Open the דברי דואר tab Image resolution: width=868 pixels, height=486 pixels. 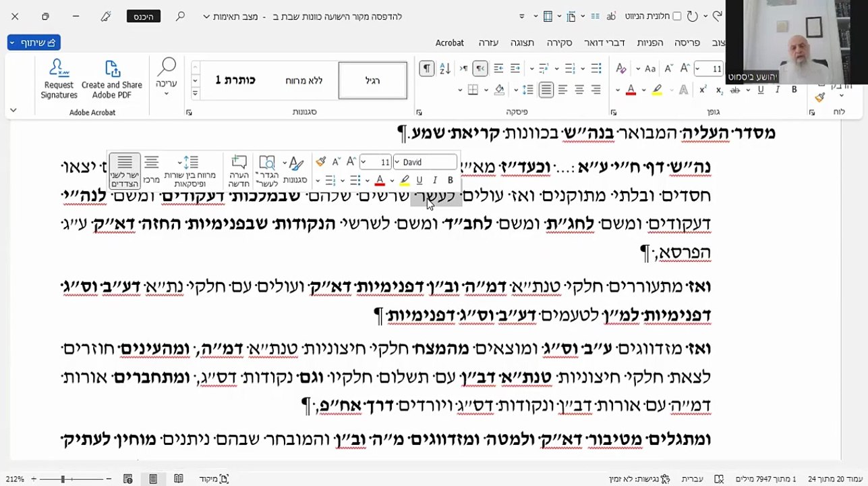[604, 43]
